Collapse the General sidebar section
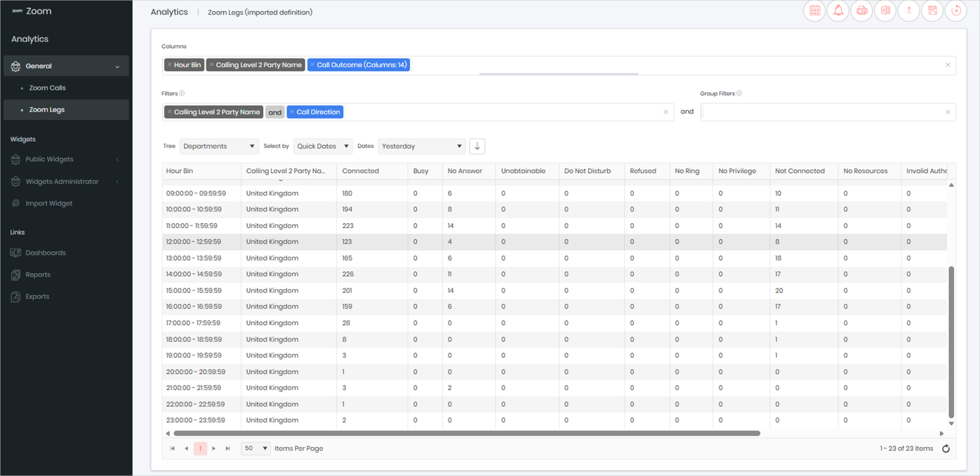 point(66,66)
